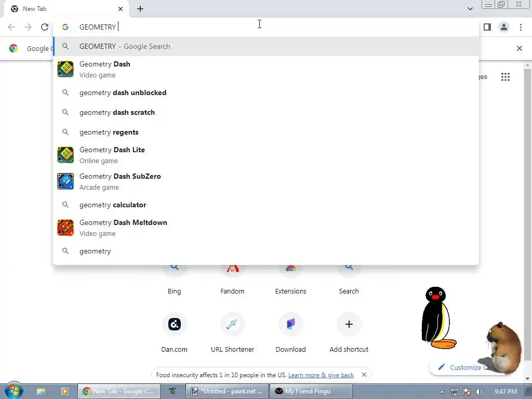Dismiss the food insecurity notice

[364, 375]
